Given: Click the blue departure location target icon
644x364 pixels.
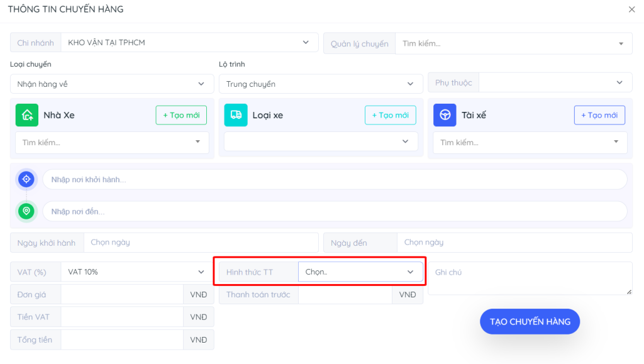Looking at the screenshot, I should coord(26,179).
